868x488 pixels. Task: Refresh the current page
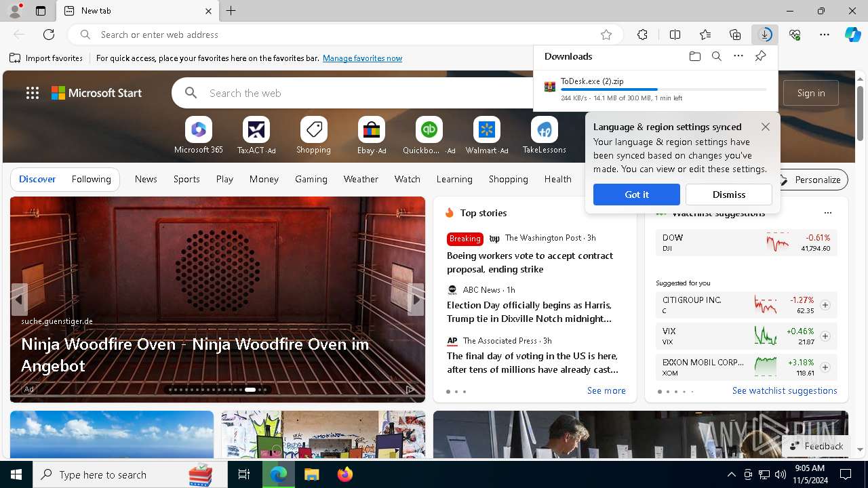pyautogui.click(x=49, y=35)
